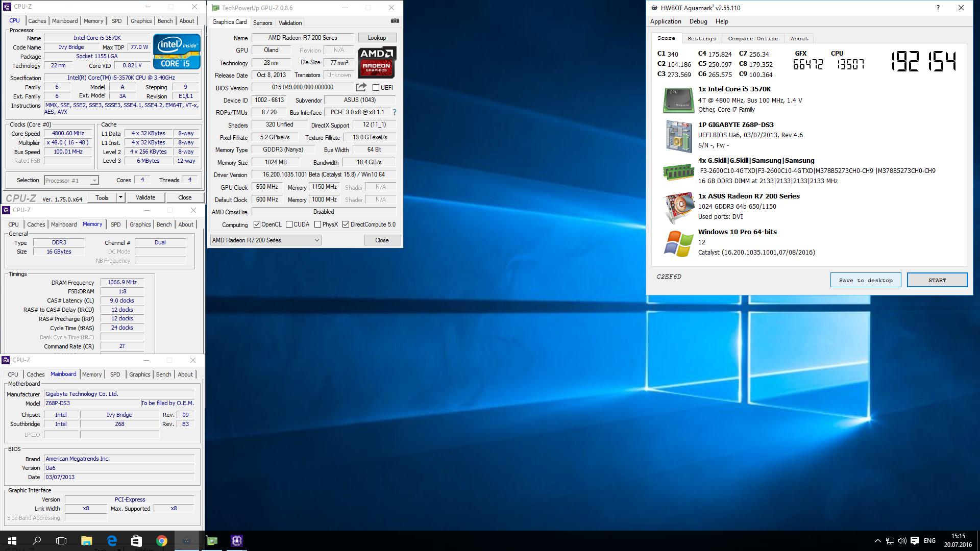The height and width of the screenshot is (551, 980).
Task: Open the Tools dropdown arrow in CPU-Z
Action: (x=120, y=197)
